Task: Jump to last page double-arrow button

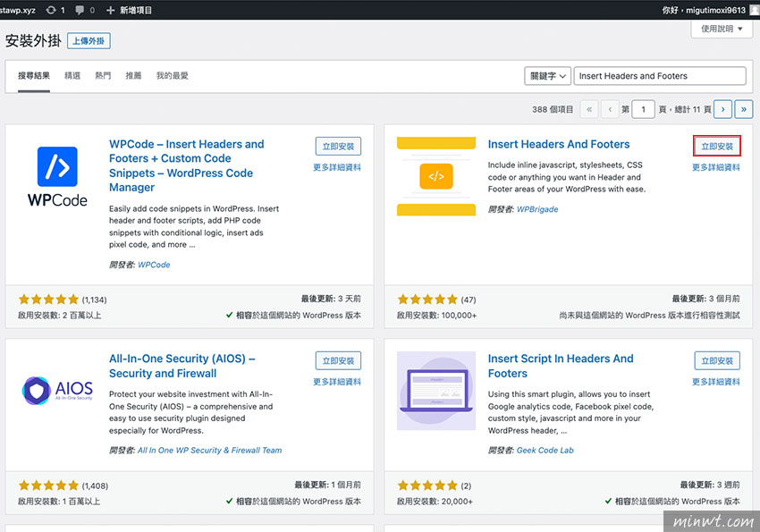Action: (x=744, y=109)
